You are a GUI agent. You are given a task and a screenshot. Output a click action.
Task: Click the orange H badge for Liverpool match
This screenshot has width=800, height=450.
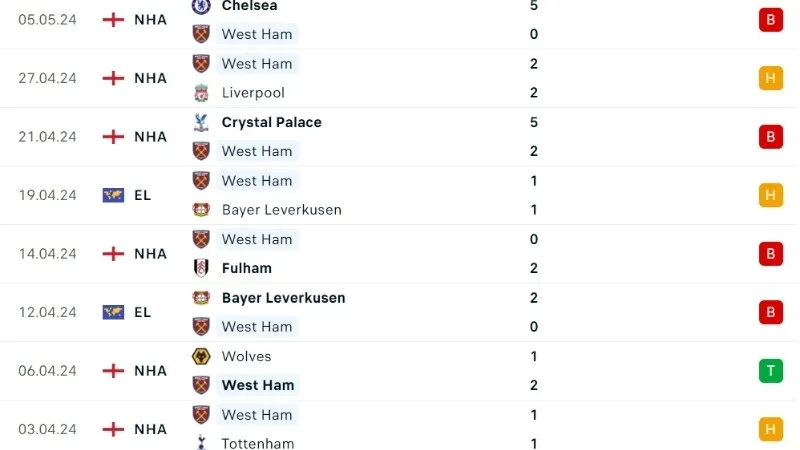[x=770, y=78]
